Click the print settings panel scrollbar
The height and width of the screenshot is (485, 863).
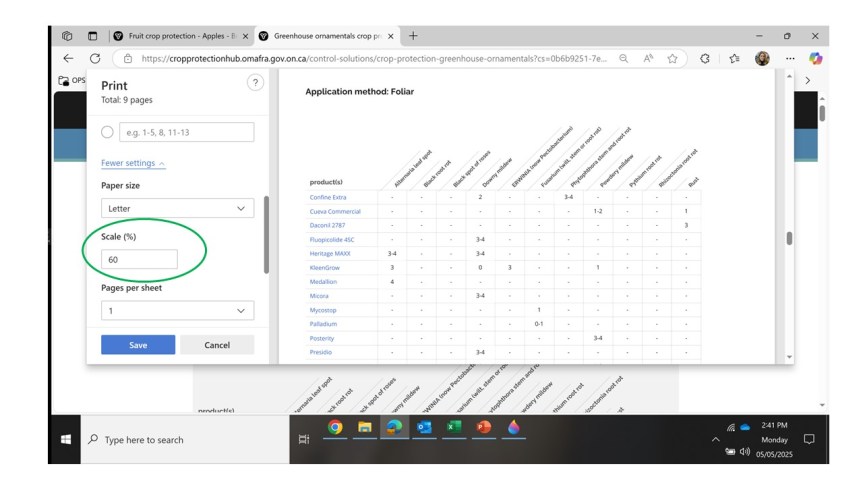[x=266, y=235]
